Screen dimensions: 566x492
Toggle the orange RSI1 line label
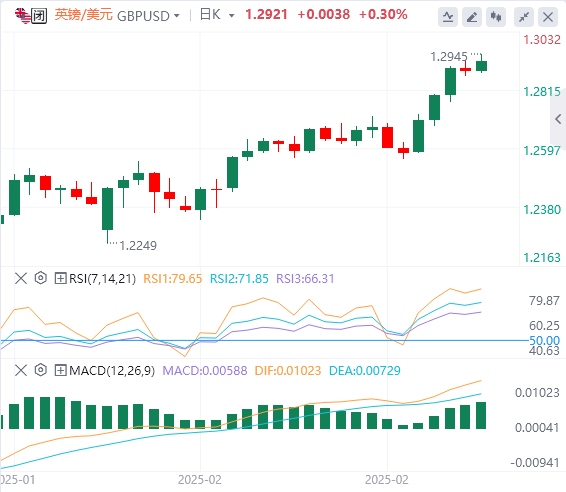173,279
